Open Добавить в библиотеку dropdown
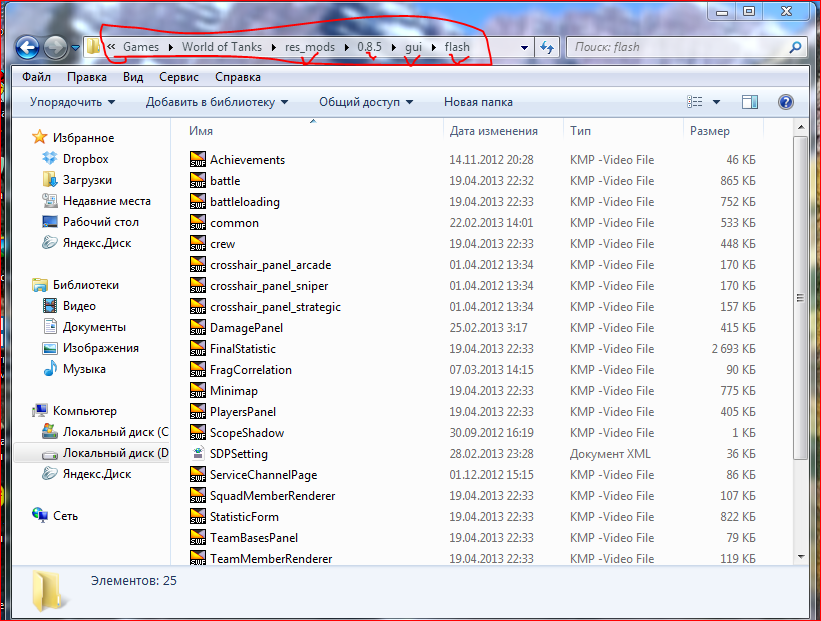Image resolution: width=821 pixels, height=621 pixels. pyautogui.click(x=217, y=102)
